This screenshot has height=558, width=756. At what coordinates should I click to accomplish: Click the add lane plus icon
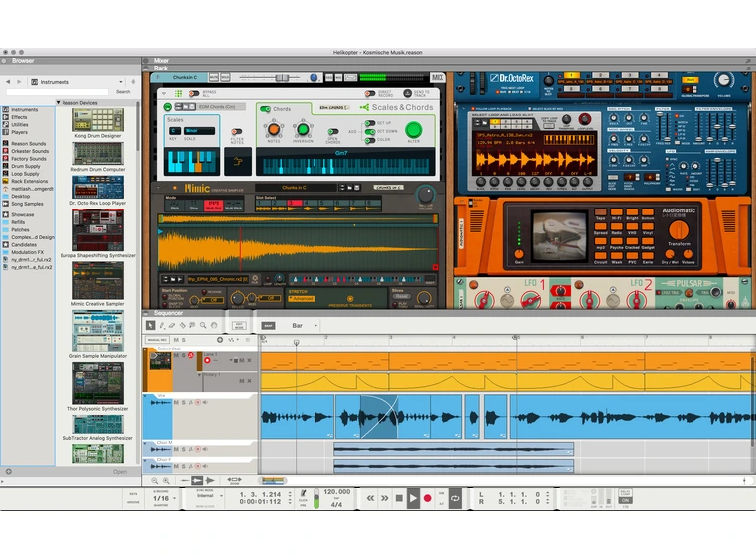(x=220, y=340)
